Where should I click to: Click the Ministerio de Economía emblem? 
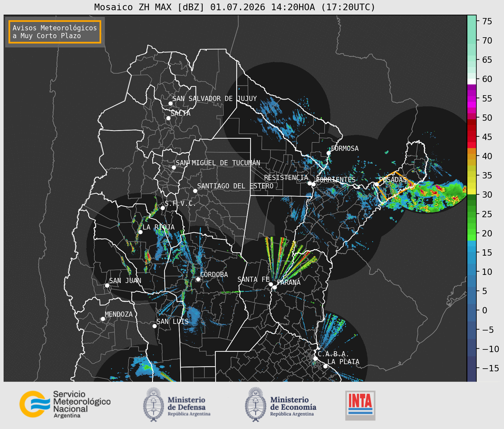pos(256,404)
